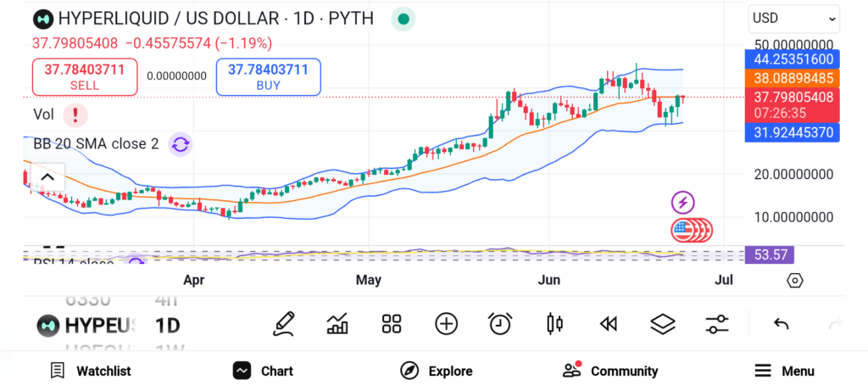
Task: Sell at 37.78403711
Action: click(x=85, y=77)
